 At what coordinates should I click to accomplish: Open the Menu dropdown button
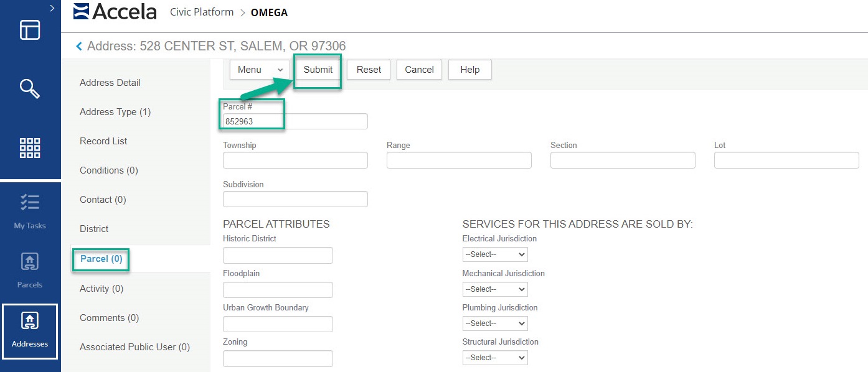point(259,70)
